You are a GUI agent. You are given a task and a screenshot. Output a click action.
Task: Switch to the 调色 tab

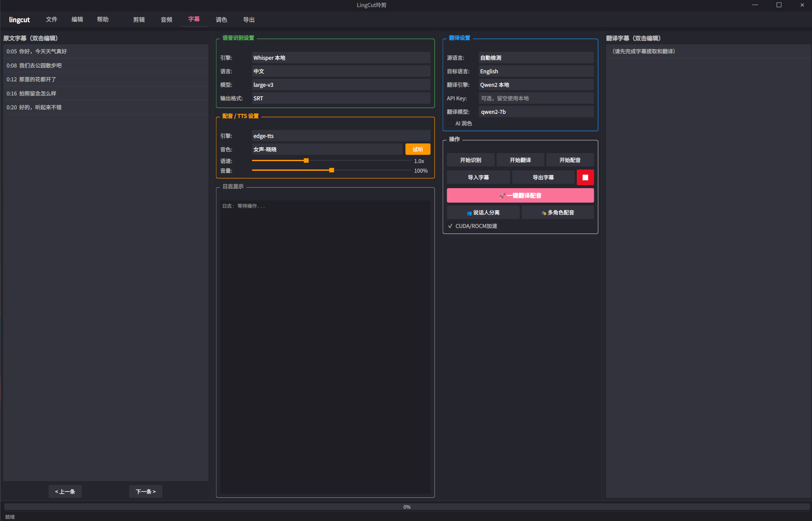click(x=221, y=20)
